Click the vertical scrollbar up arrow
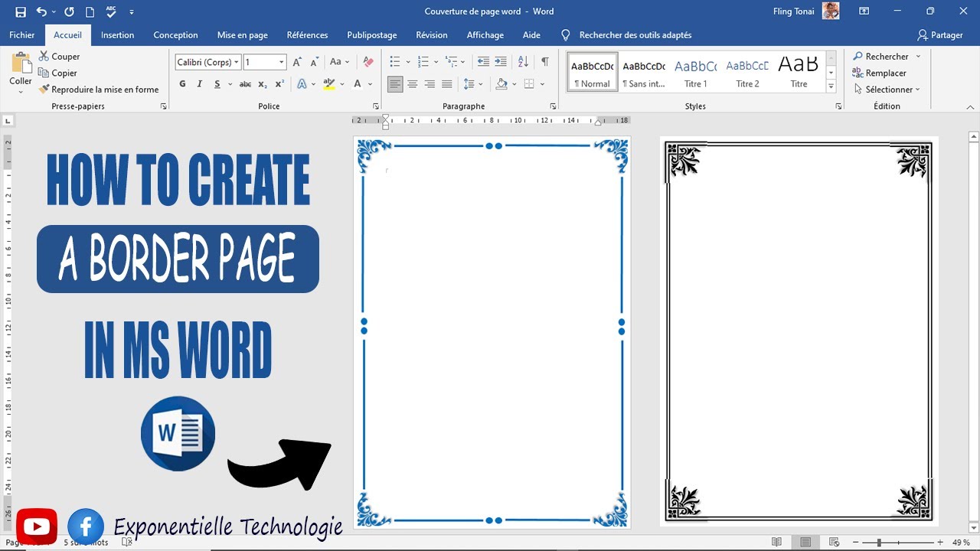This screenshot has width=980, height=551. (x=974, y=136)
